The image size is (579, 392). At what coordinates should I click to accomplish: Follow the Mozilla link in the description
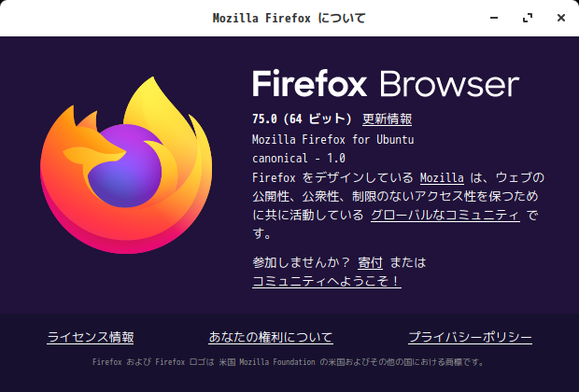click(x=442, y=178)
